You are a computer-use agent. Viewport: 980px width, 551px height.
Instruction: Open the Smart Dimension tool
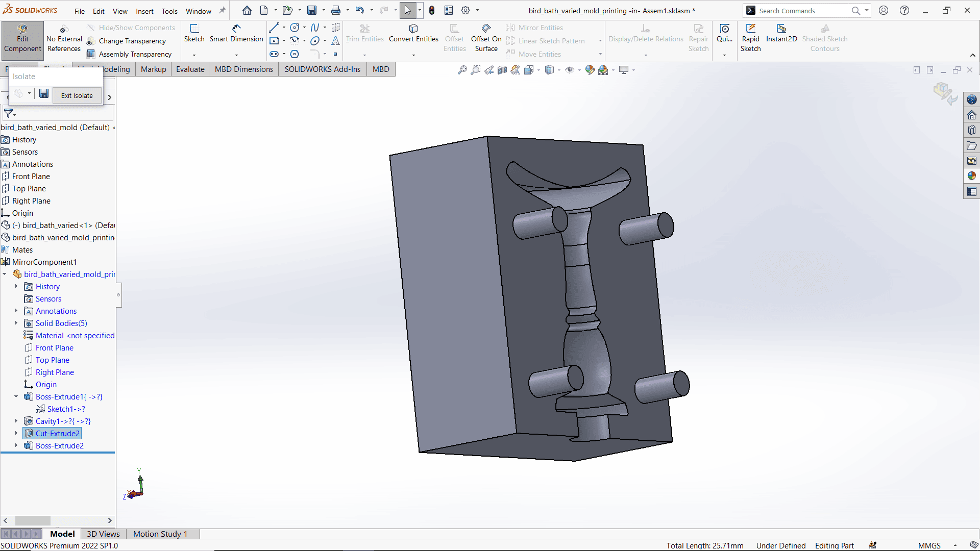point(236,34)
